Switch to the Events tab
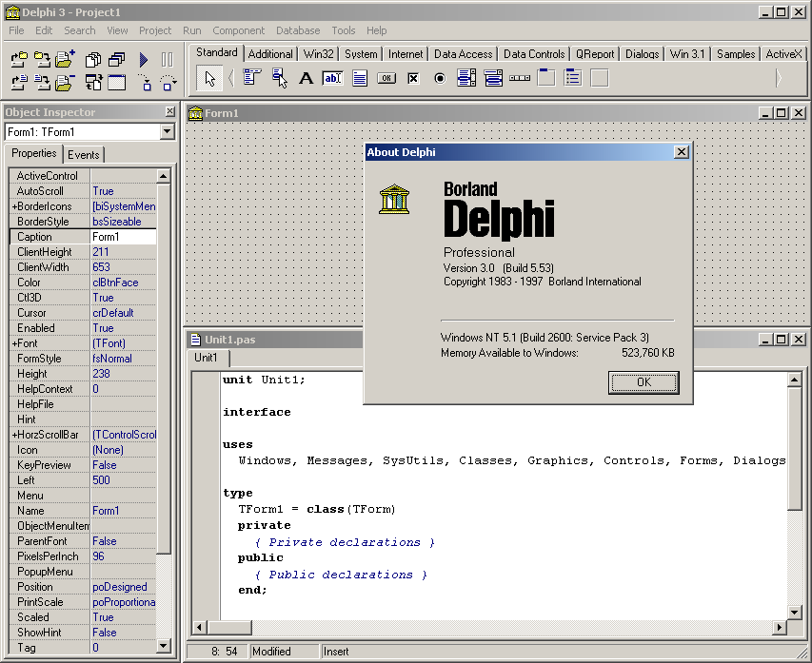 pyautogui.click(x=84, y=155)
